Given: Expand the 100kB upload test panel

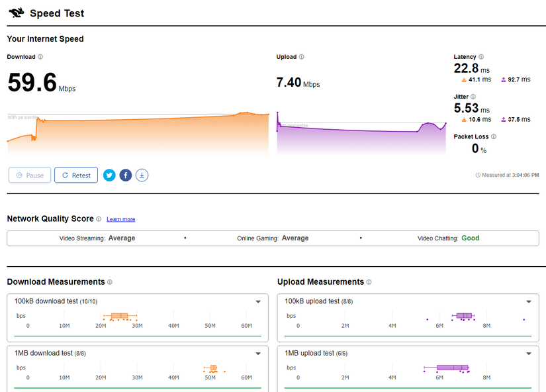Looking at the screenshot, I should coord(529,302).
